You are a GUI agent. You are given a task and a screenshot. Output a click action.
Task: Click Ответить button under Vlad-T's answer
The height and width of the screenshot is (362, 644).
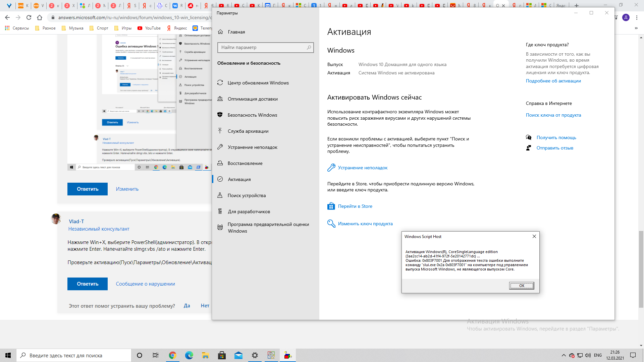[88, 284]
